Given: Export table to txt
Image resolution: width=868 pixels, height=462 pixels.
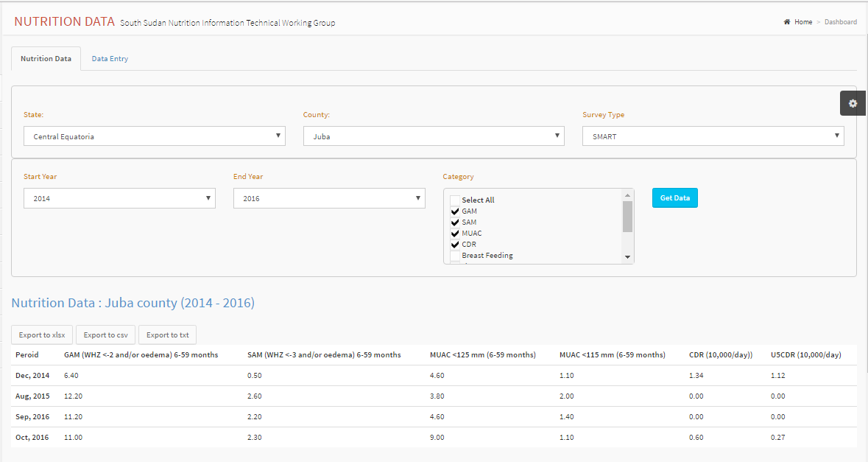Looking at the screenshot, I should [x=168, y=335].
